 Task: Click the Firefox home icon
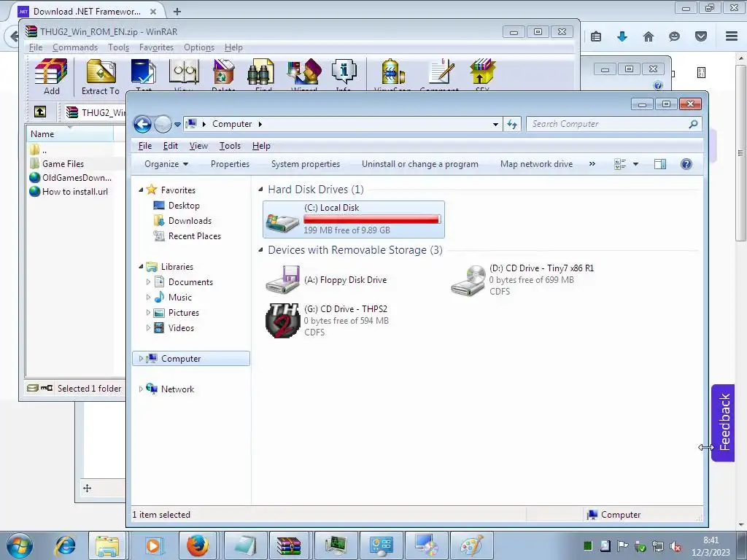tap(649, 36)
